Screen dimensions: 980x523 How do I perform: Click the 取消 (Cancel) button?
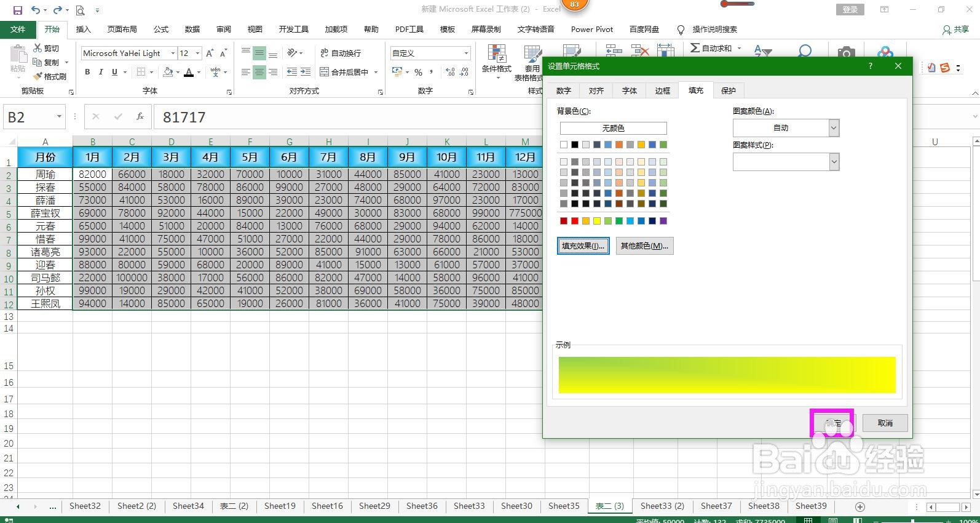pyautogui.click(x=885, y=423)
